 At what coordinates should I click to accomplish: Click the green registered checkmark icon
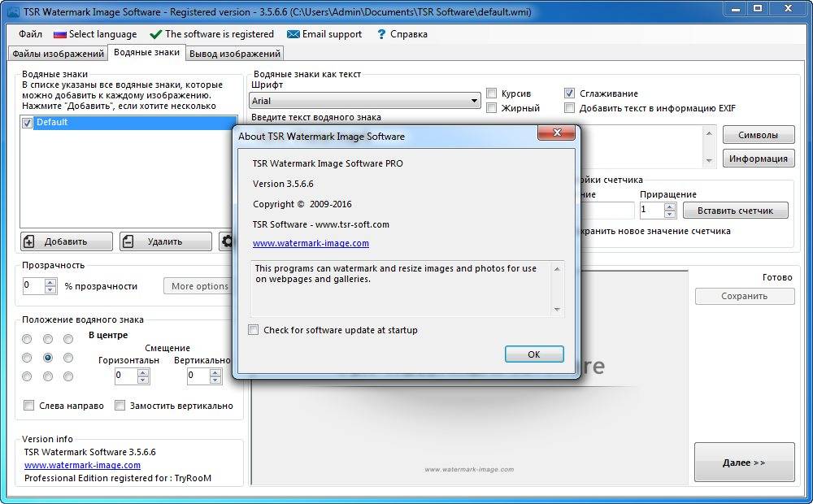tap(155, 34)
